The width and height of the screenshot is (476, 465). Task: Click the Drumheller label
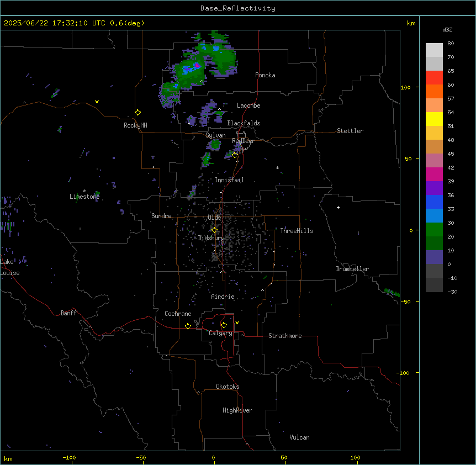click(352, 269)
